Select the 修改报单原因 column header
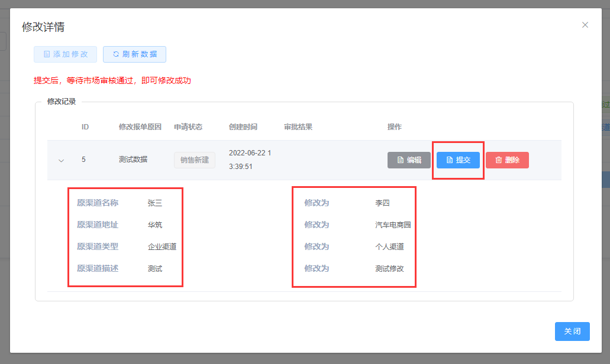Image resolution: width=610 pixels, height=364 pixels. click(140, 127)
